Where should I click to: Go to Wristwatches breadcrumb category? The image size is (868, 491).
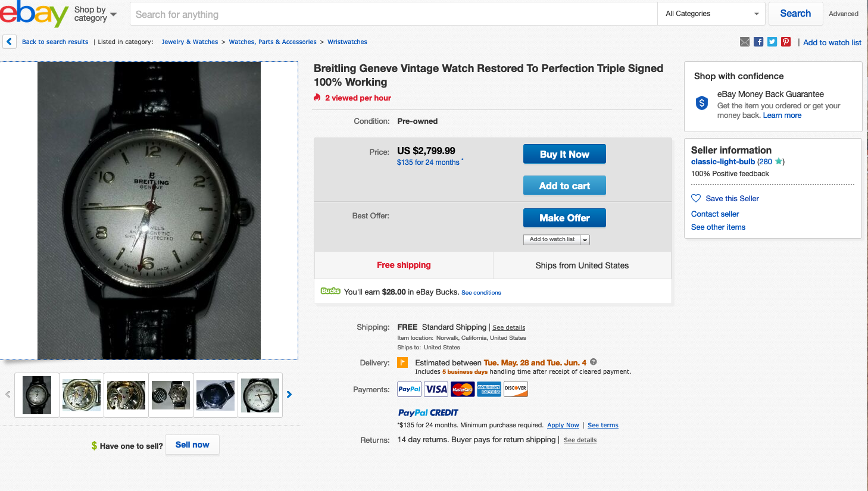click(347, 42)
